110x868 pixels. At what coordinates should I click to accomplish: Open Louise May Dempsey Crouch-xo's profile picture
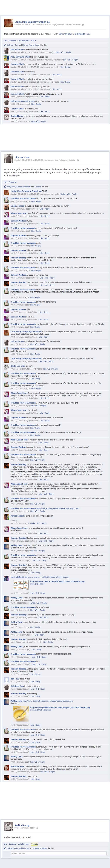[x=8, y=23]
